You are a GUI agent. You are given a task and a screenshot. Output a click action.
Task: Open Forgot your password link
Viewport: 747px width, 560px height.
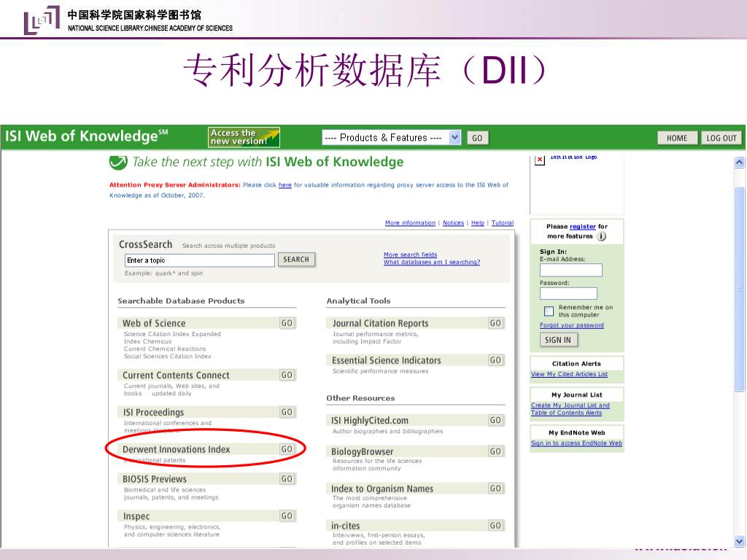point(572,325)
